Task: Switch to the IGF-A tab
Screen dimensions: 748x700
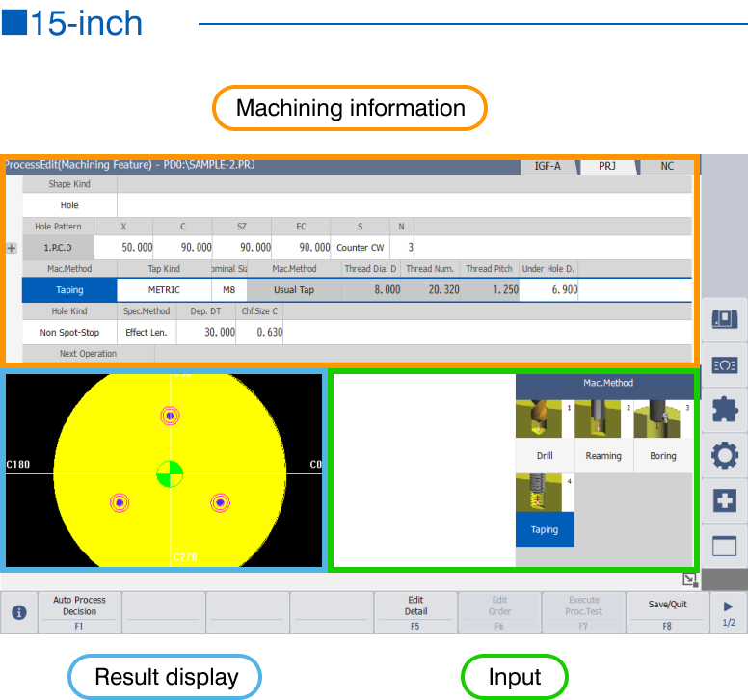Action: [x=548, y=166]
